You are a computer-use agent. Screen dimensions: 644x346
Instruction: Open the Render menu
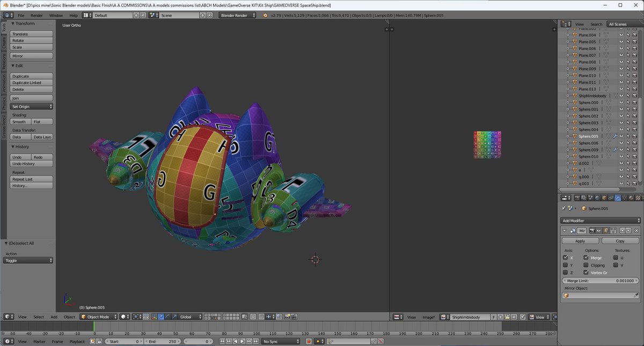coord(36,16)
